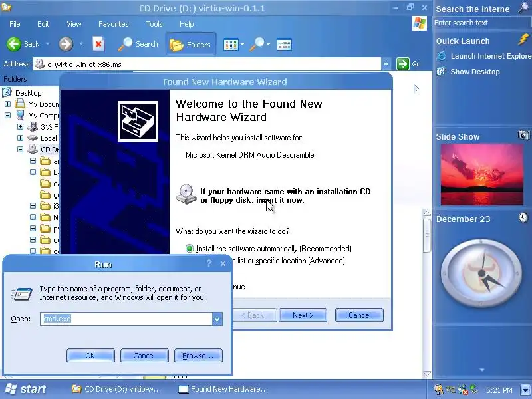The image size is (532, 399).
Task: Click the first system tray icon
Action: [439, 389]
